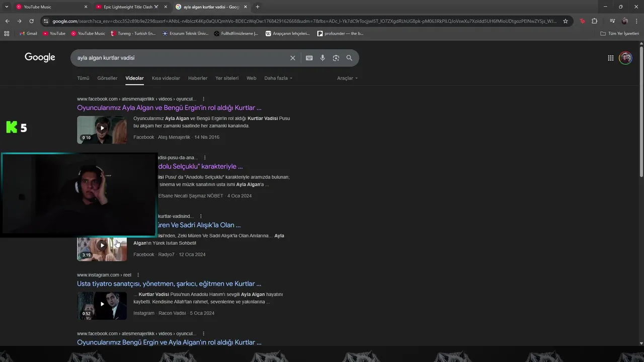Viewport: 644px width, 362px height.
Task: Open result 'Usta tiyatro sanatçısı, yönetmen, şarkıcı'
Action: coord(169,284)
